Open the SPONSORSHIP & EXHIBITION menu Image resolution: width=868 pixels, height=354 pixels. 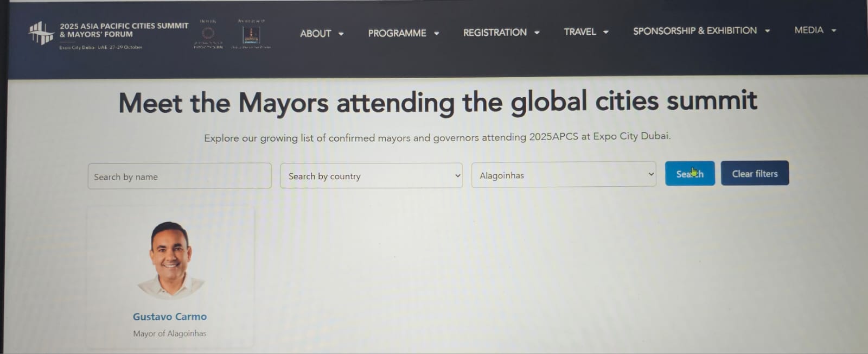pos(695,31)
